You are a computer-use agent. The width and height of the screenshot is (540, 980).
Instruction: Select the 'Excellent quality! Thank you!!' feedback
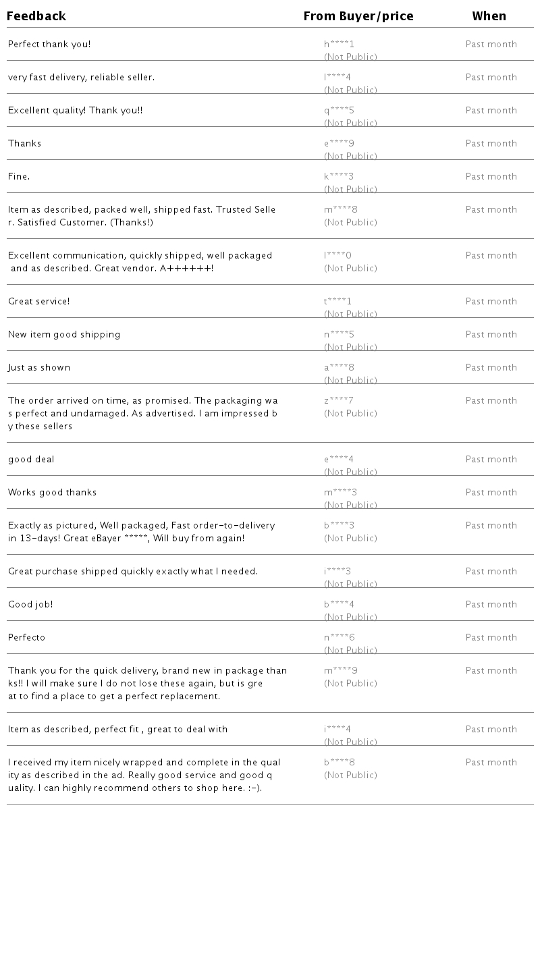pyautogui.click(x=75, y=111)
